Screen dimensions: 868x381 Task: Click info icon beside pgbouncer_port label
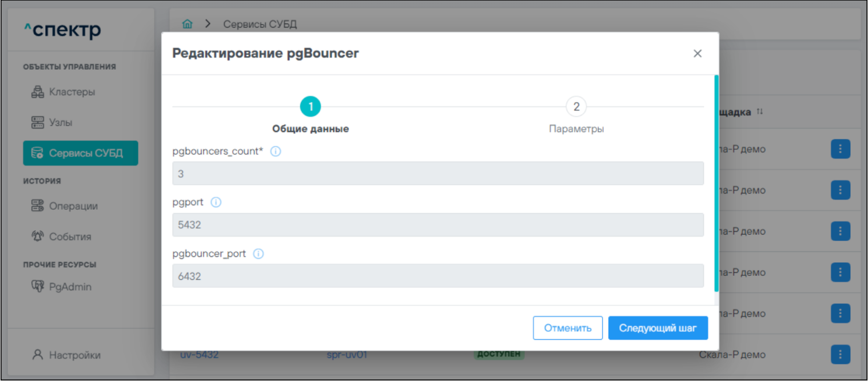coord(258,254)
